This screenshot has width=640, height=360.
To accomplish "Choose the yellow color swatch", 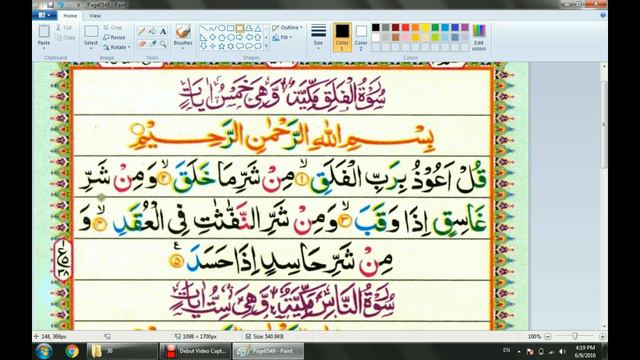I will (x=425, y=27).
